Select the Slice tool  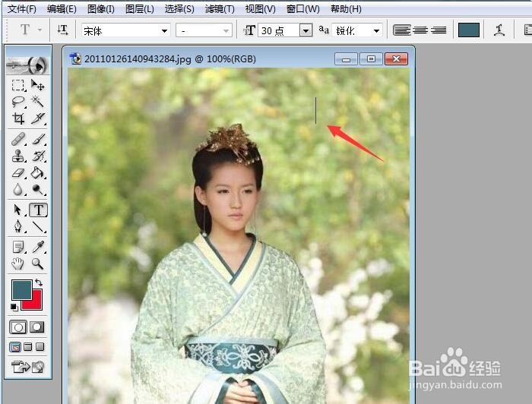[37, 118]
